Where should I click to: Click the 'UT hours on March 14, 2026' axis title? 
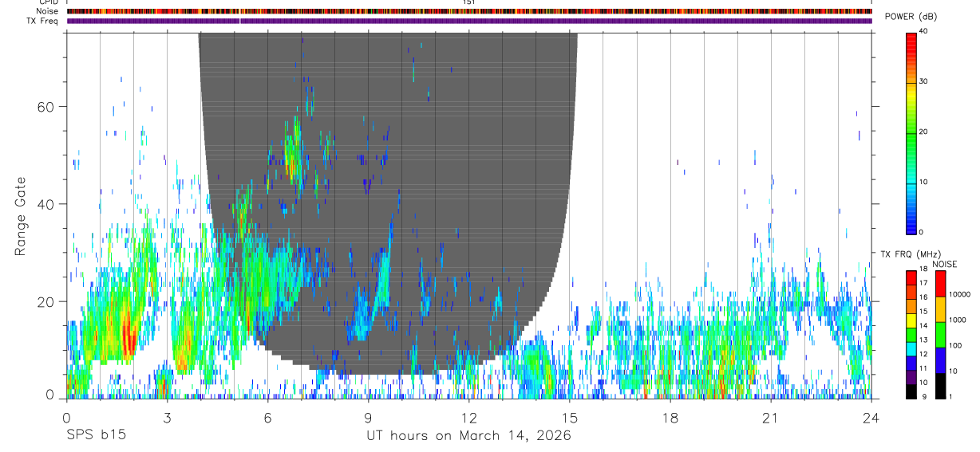pos(468,436)
